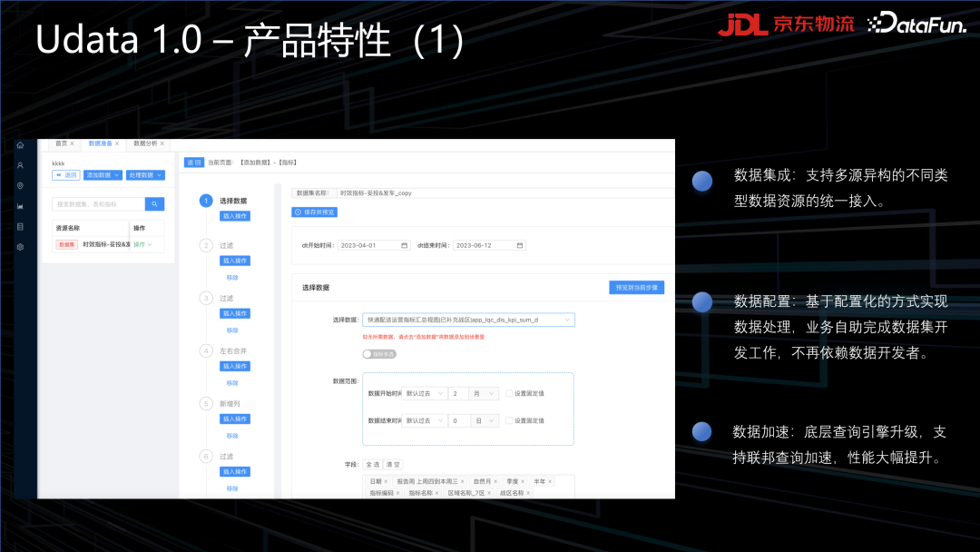
Task: Click the end offset value field showing 0
Action: pos(458,420)
